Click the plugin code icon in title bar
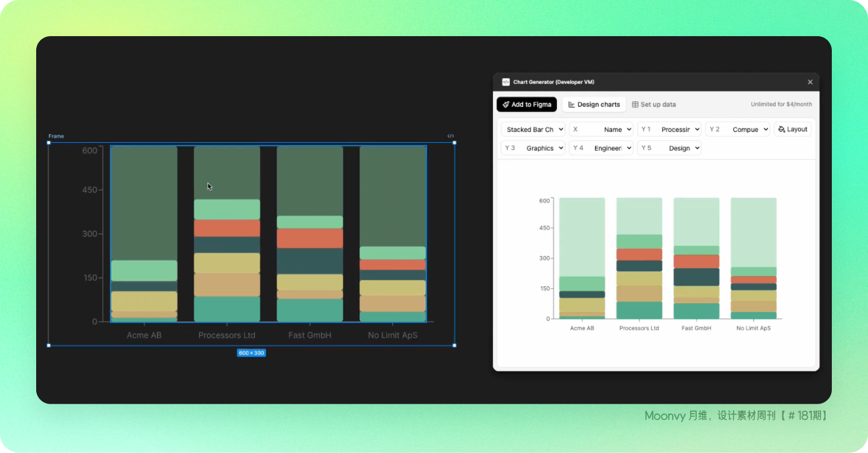 tap(506, 82)
